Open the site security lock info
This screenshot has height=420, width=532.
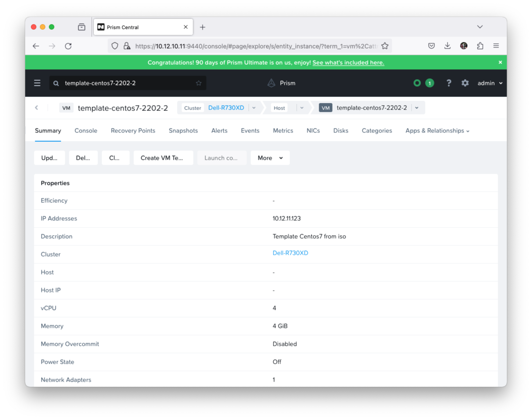(x=127, y=46)
